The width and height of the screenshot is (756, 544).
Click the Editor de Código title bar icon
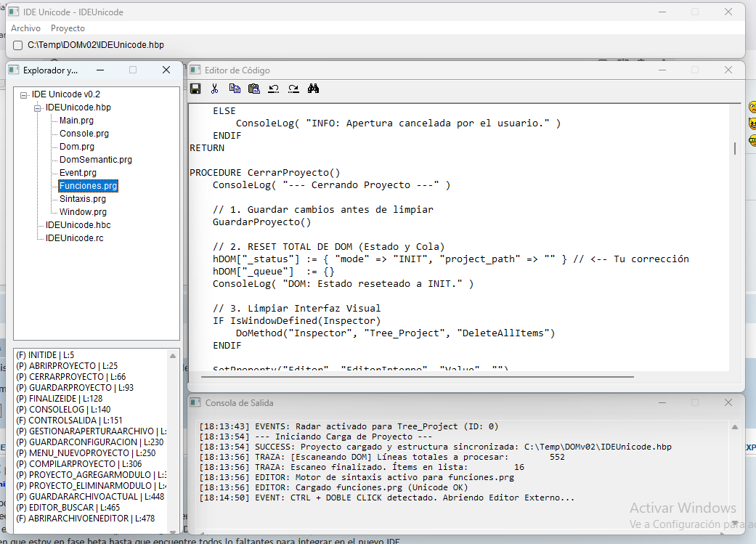[x=195, y=70]
